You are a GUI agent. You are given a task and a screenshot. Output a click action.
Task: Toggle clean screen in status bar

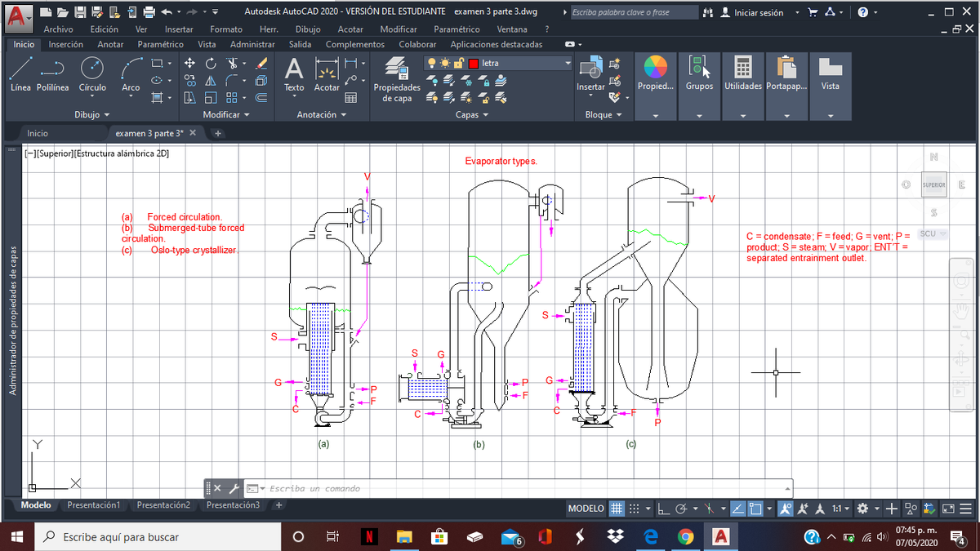click(947, 509)
